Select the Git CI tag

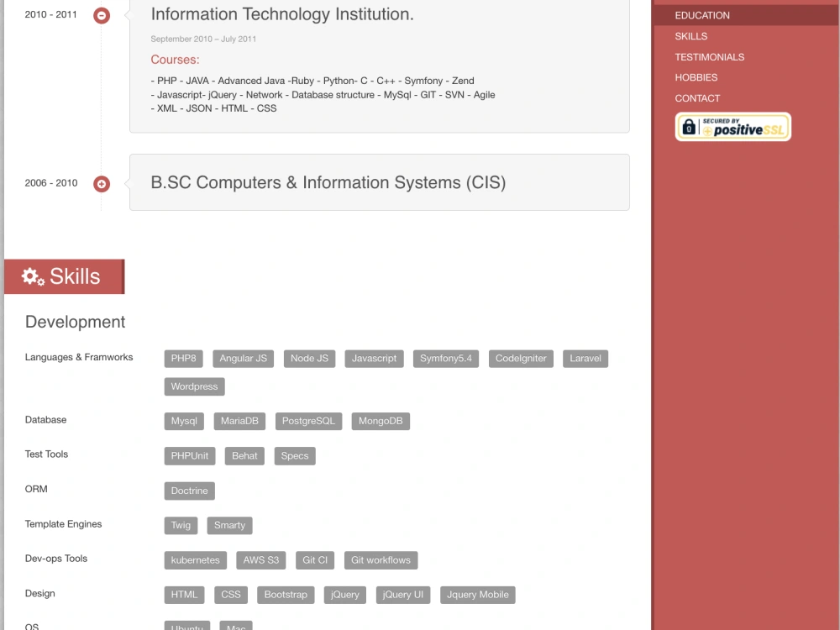coord(314,560)
